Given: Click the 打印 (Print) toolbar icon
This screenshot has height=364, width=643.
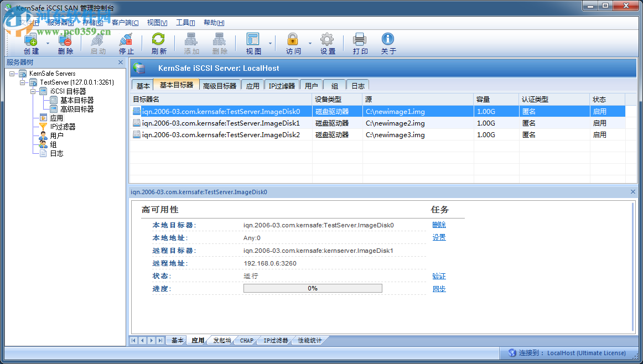Looking at the screenshot, I should coord(360,43).
